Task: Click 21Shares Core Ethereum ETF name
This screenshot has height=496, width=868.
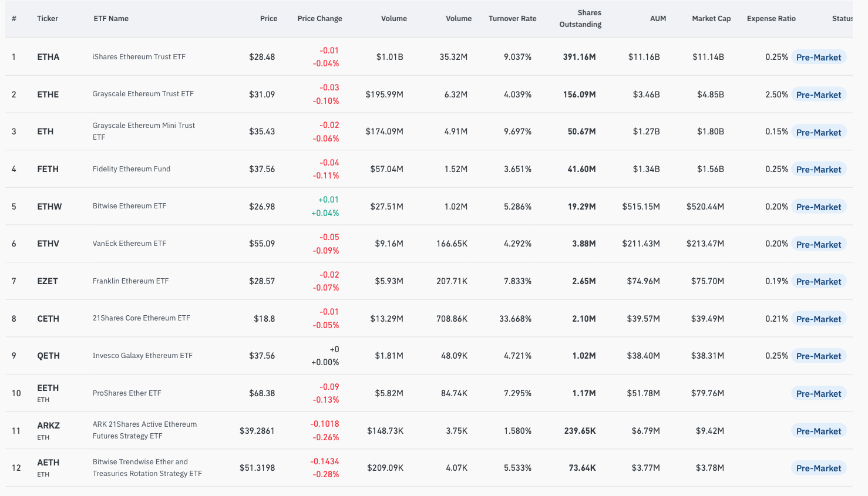Action: pos(142,318)
